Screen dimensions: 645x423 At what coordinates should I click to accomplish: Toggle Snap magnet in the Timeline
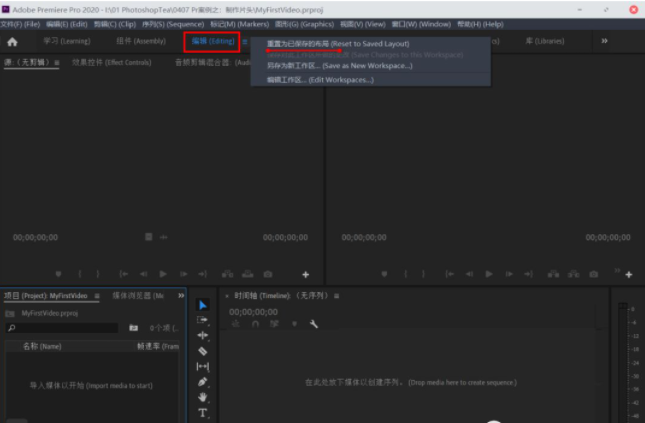[x=255, y=324]
